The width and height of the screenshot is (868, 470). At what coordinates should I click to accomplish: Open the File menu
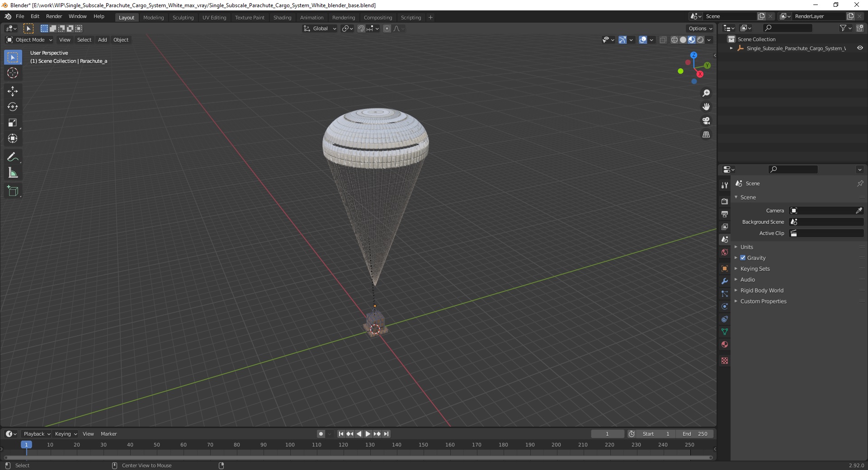click(x=20, y=16)
